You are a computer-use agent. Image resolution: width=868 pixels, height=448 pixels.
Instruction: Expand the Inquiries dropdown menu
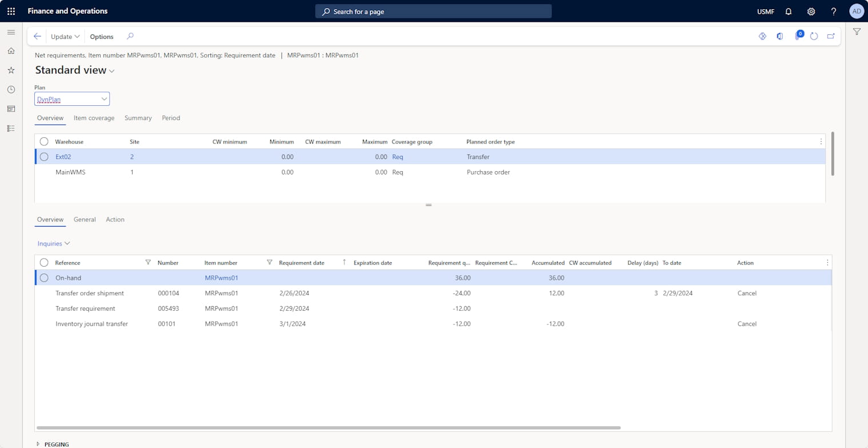tap(54, 243)
